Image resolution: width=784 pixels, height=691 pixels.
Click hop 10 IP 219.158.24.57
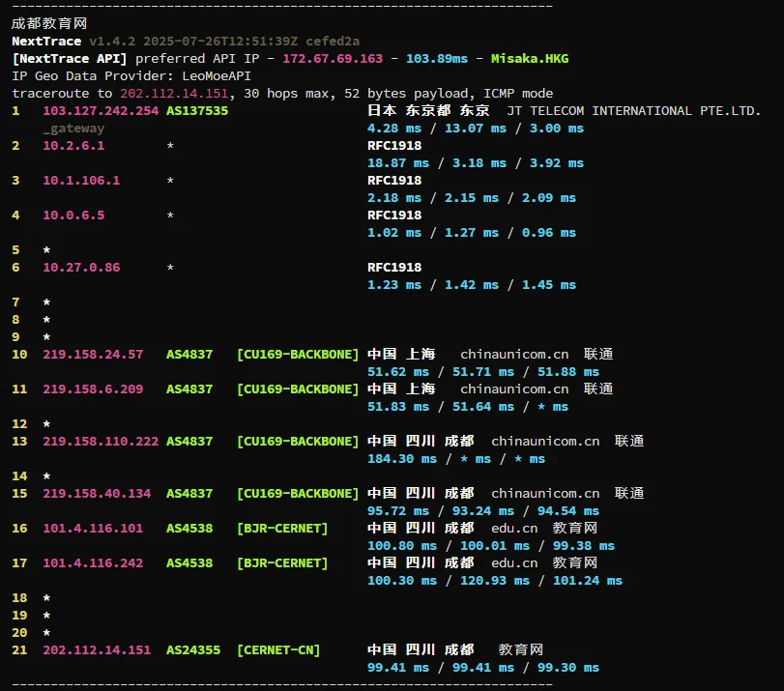(x=93, y=354)
